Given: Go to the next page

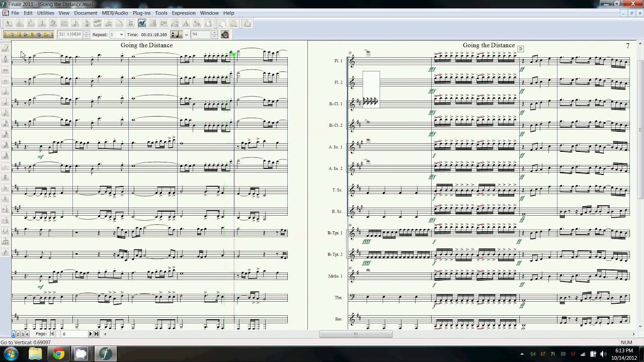Looking at the screenshot, I should pyautogui.click(x=91, y=334).
